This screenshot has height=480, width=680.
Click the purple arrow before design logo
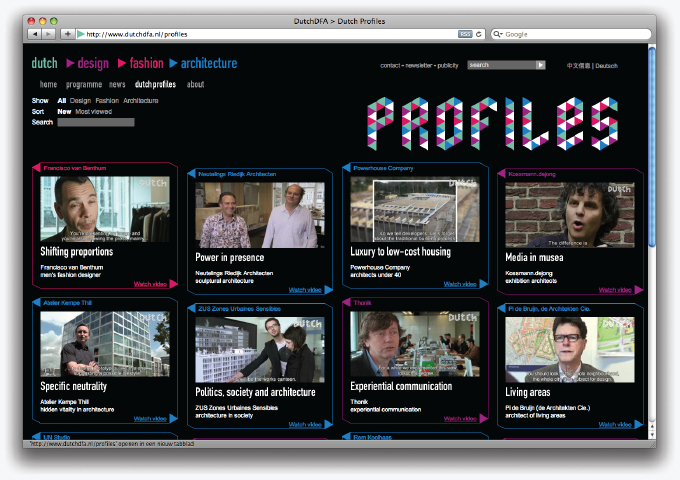click(x=70, y=63)
